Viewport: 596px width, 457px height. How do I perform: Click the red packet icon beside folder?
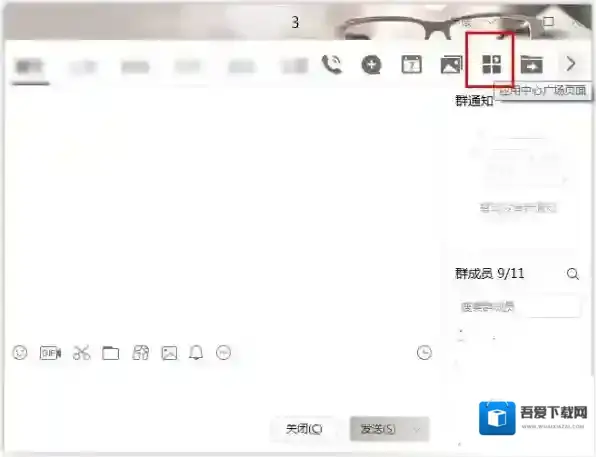(x=140, y=353)
